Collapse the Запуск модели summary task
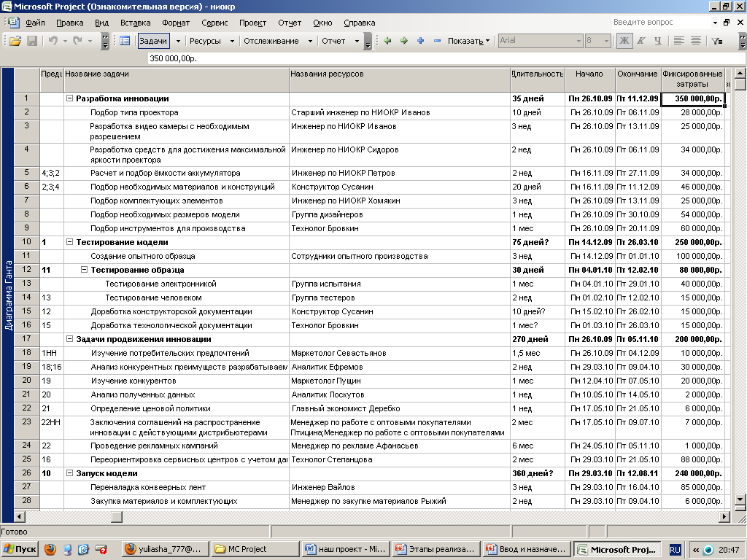747x560 pixels. tap(69, 473)
